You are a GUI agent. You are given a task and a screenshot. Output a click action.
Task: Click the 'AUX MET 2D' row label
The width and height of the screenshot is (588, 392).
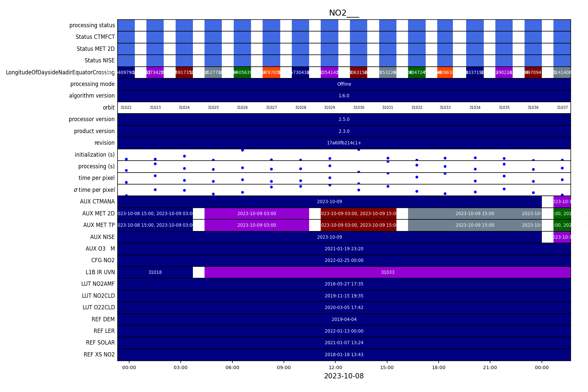point(98,213)
